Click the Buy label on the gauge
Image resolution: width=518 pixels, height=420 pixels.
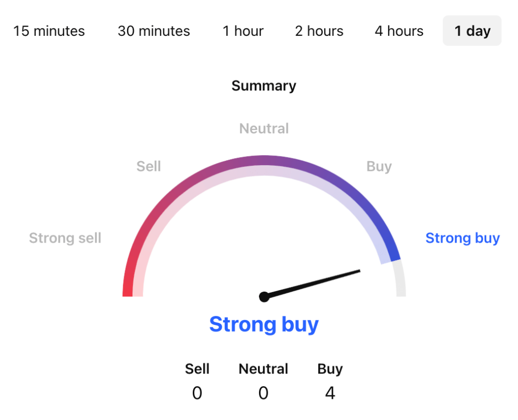point(379,166)
